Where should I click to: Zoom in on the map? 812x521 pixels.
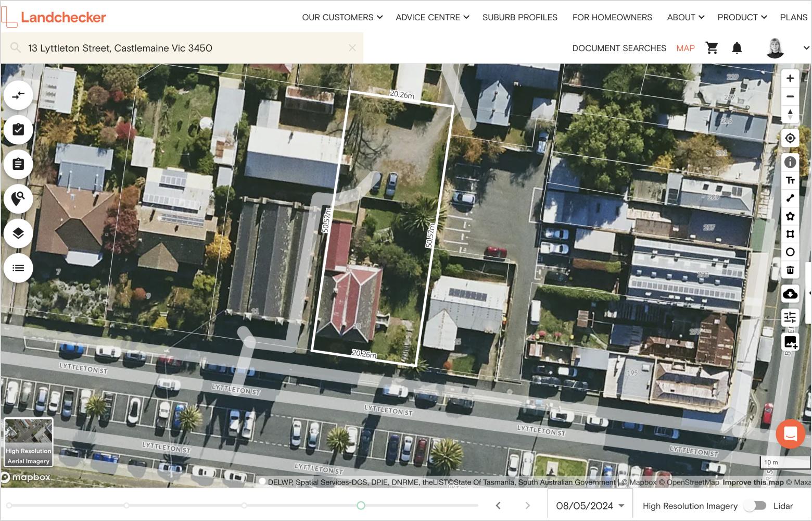790,78
